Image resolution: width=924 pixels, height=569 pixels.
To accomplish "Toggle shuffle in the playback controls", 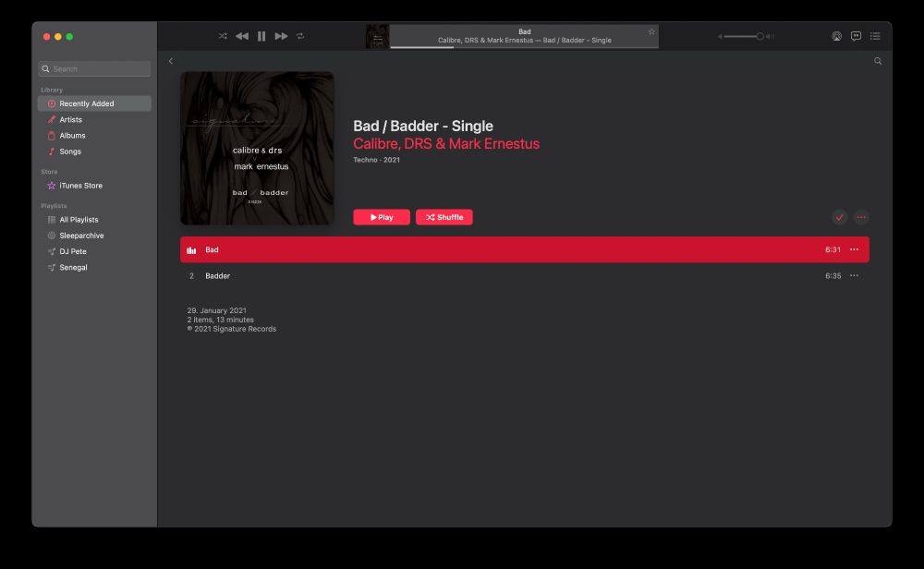I will coord(223,36).
